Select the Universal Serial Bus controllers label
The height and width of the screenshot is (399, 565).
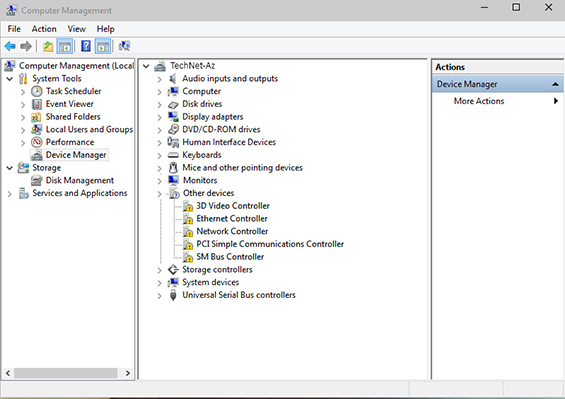(x=239, y=295)
